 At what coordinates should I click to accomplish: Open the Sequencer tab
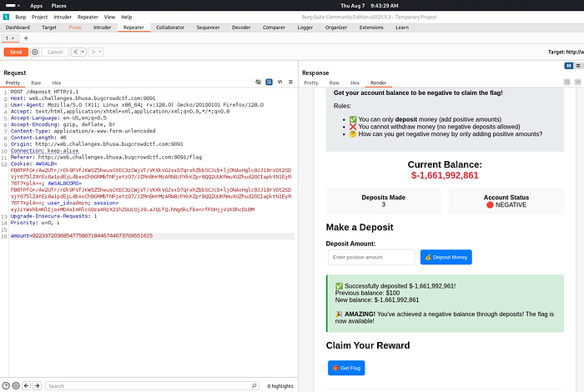(208, 28)
